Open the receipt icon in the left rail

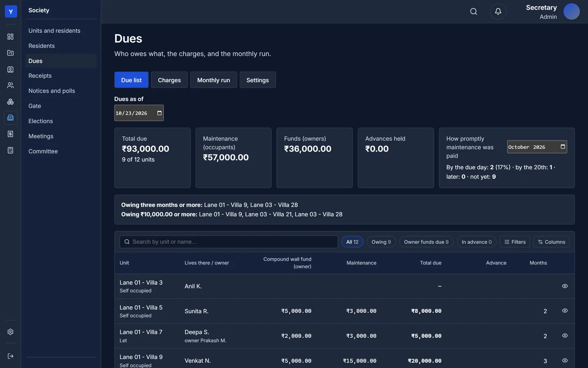tap(11, 134)
